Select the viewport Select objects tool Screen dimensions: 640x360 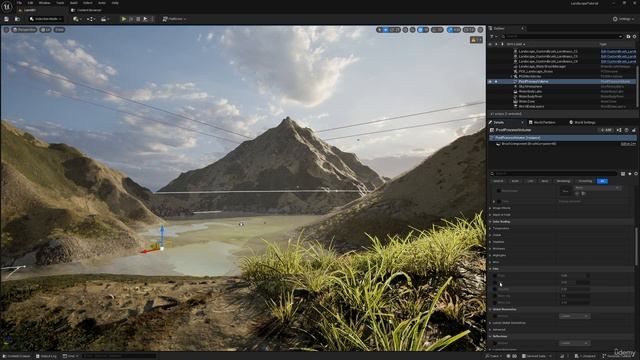380,30
